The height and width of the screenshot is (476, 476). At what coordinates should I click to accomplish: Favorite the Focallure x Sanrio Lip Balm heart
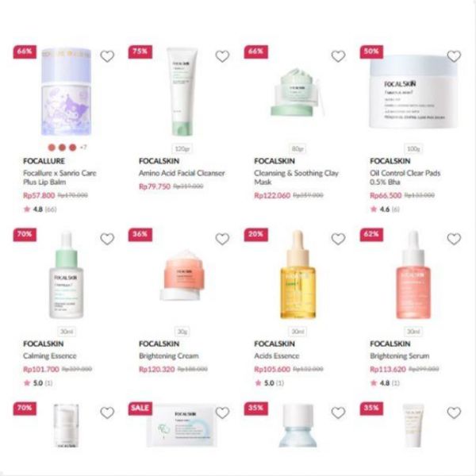coord(107,56)
